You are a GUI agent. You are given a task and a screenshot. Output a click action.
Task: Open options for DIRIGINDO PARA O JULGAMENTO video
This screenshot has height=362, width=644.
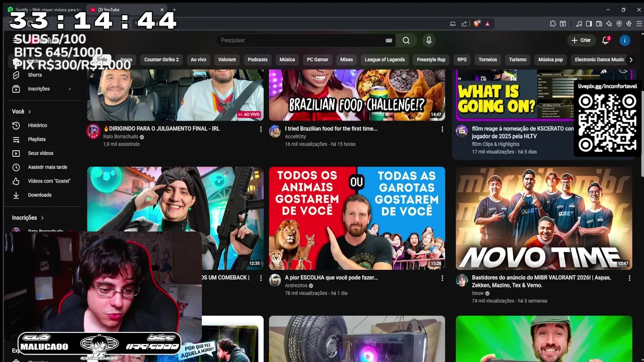(x=261, y=129)
